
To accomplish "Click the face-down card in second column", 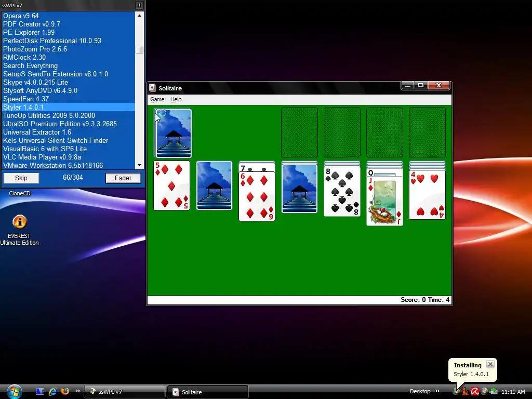I will [x=215, y=185].
